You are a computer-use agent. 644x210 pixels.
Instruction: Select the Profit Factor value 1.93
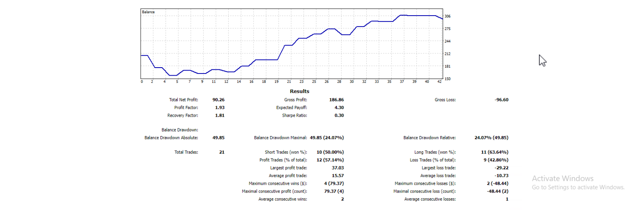coord(220,108)
